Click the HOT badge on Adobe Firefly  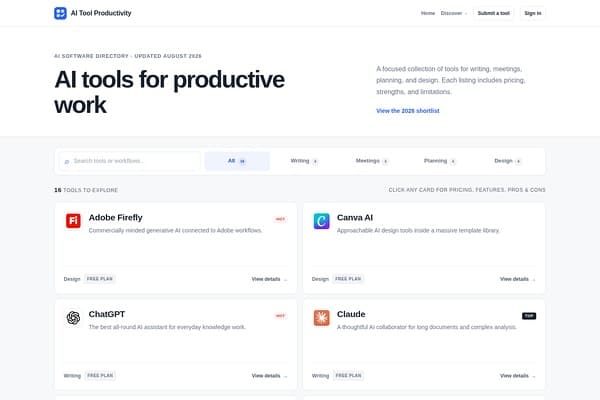pos(280,219)
